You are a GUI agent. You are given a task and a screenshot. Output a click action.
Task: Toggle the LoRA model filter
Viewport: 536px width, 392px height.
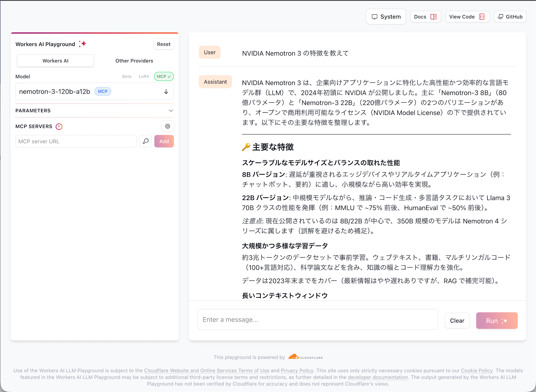[144, 77]
